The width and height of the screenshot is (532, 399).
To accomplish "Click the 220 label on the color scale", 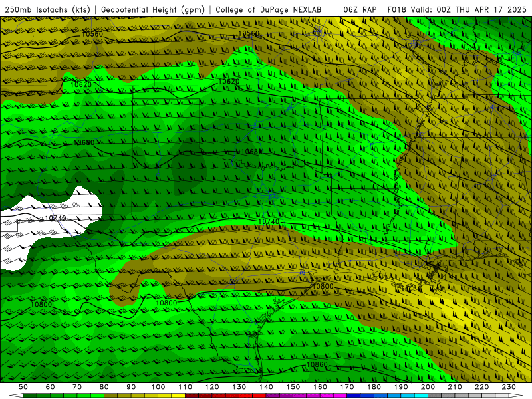I will pyautogui.click(x=481, y=387).
